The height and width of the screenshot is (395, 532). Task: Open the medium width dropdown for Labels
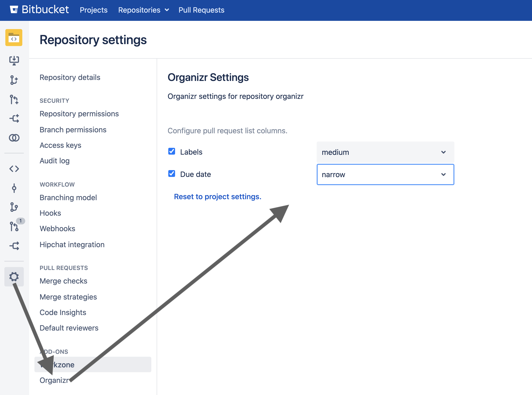tap(385, 152)
